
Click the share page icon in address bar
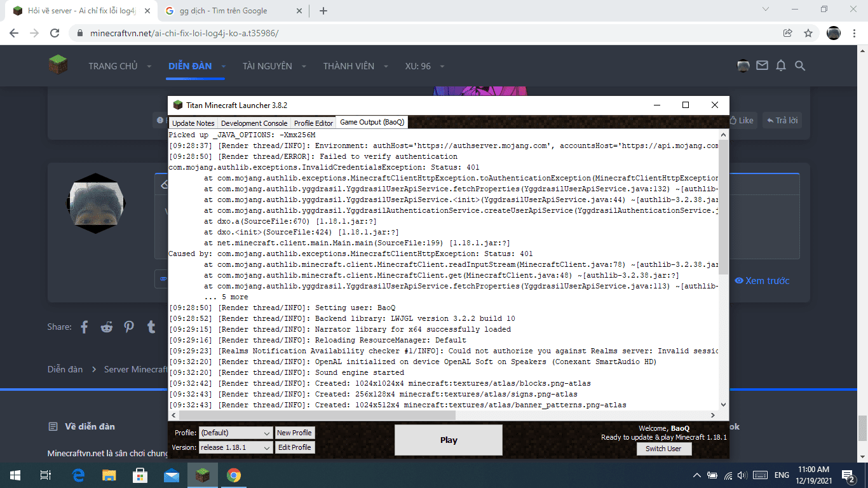pyautogui.click(x=788, y=33)
